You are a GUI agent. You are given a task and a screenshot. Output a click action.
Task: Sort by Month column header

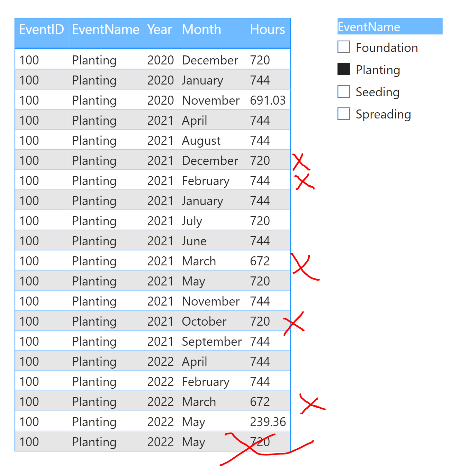coord(201,30)
